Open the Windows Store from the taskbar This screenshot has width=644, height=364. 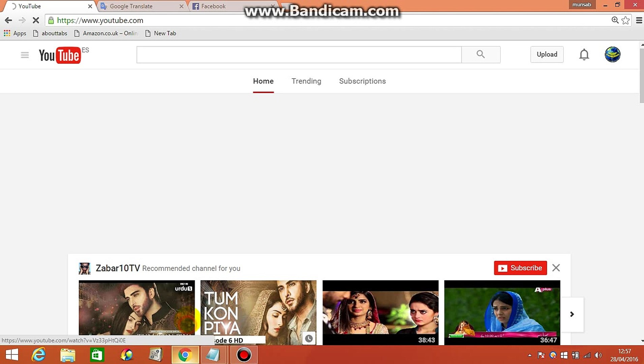(97, 355)
